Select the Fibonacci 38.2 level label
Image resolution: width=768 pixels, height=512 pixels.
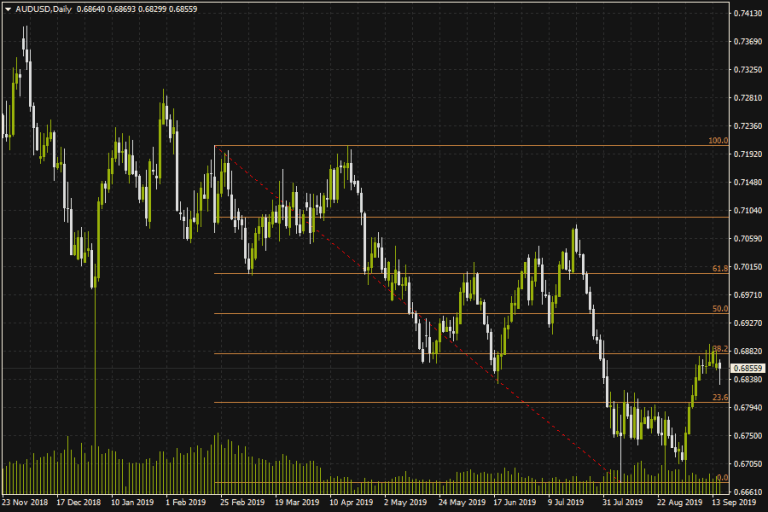coord(718,348)
